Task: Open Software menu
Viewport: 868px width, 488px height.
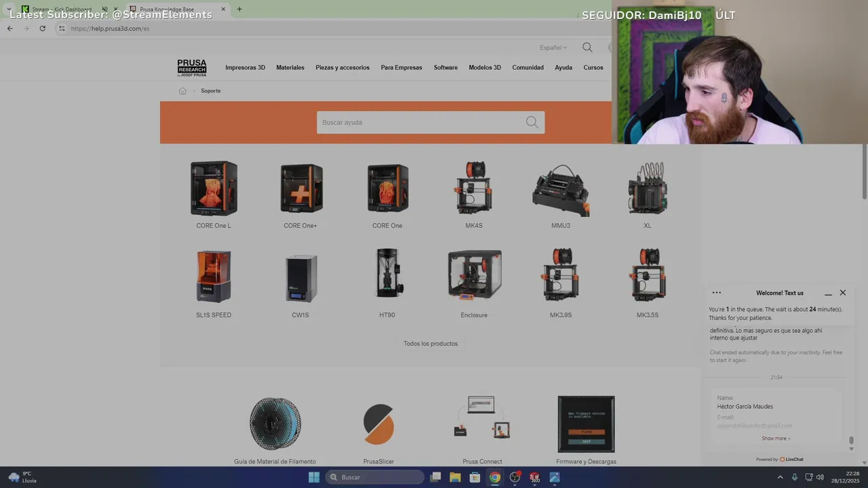Action: 446,68
